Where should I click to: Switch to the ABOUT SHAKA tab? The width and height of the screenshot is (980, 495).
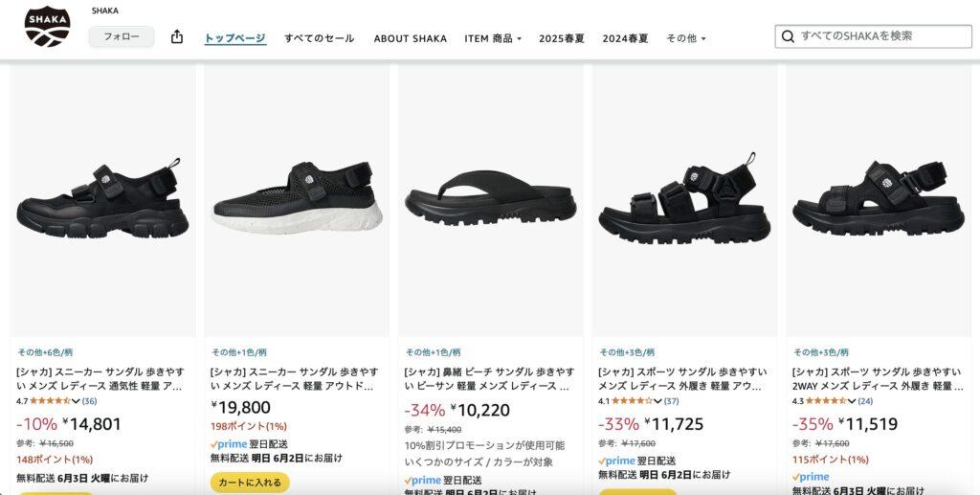410,38
